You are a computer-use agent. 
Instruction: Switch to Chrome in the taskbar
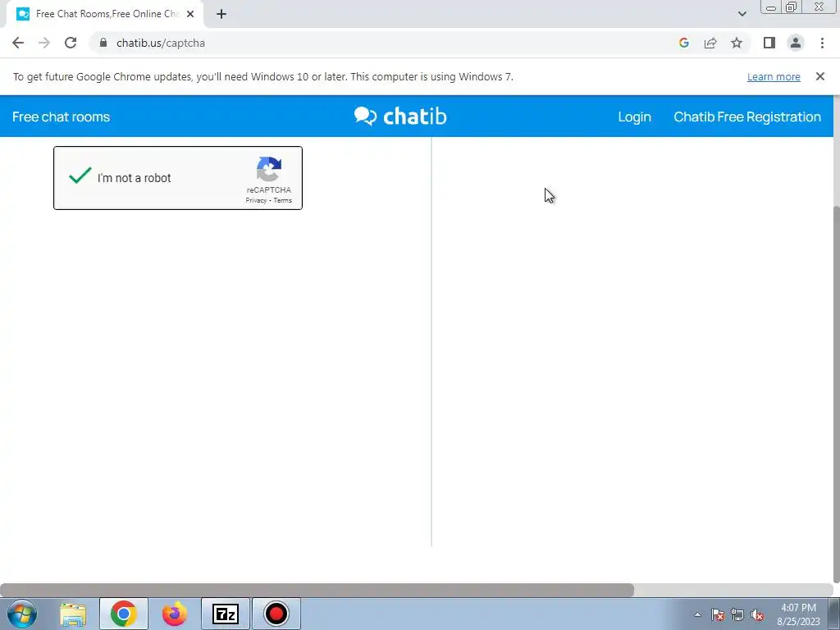124,614
